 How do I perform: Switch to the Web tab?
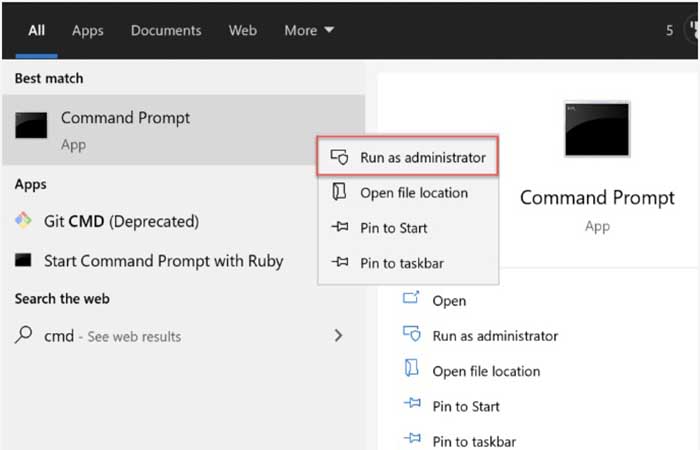pyautogui.click(x=242, y=30)
